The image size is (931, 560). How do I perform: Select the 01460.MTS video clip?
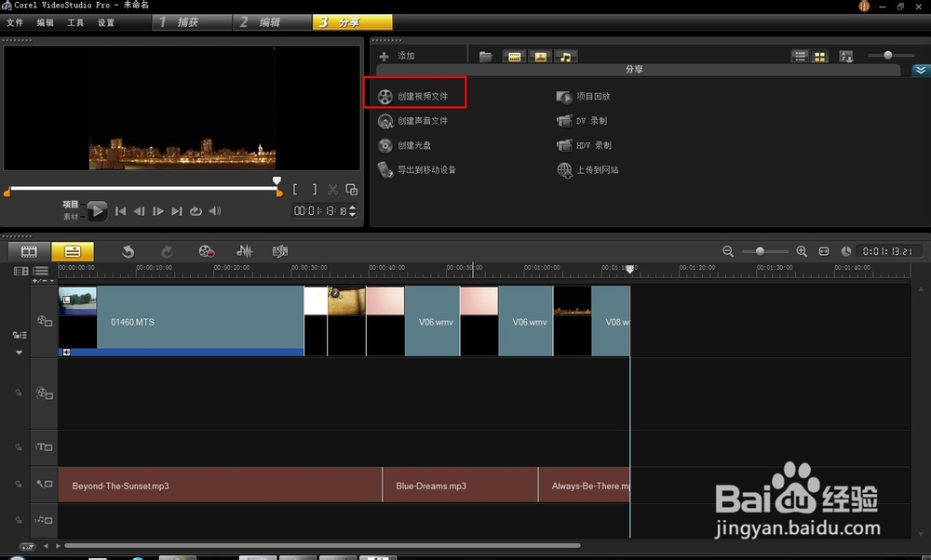click(x=182, y=322)
